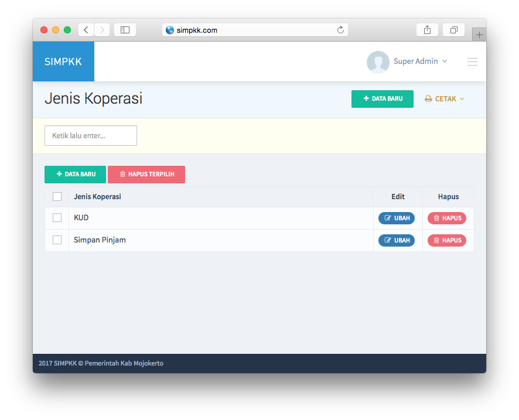Check the box for the KUD row
519x420 pixels.
(x=57, y=218)
